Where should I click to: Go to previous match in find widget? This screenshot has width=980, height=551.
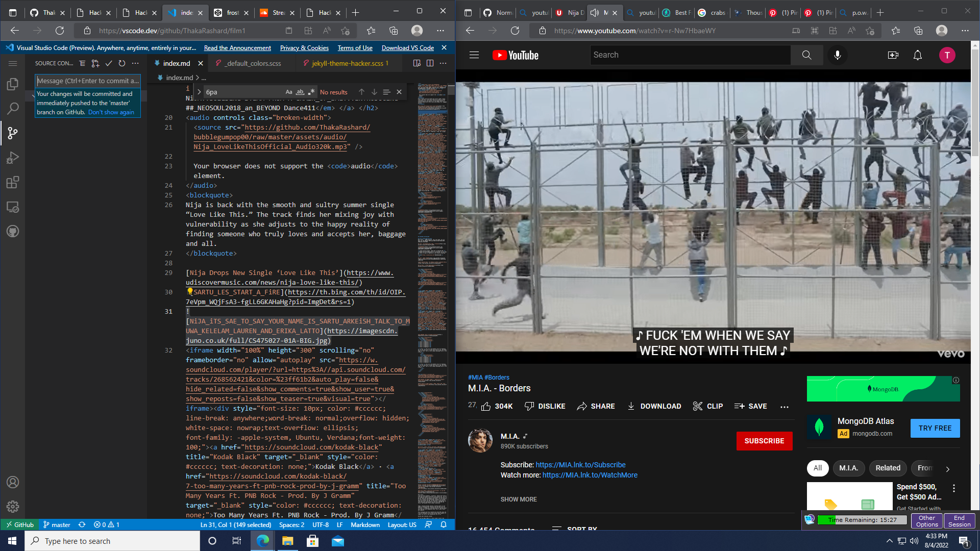361,92
